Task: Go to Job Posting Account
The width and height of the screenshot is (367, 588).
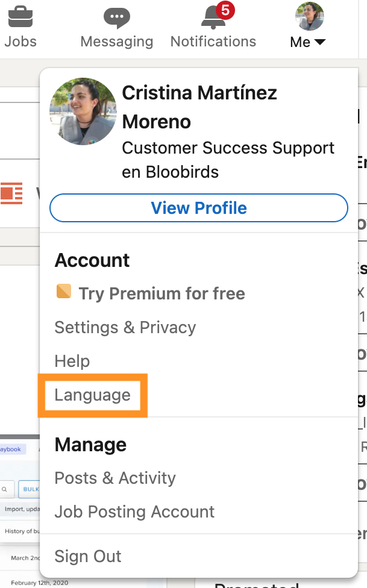Action: [x=135, y=512]
